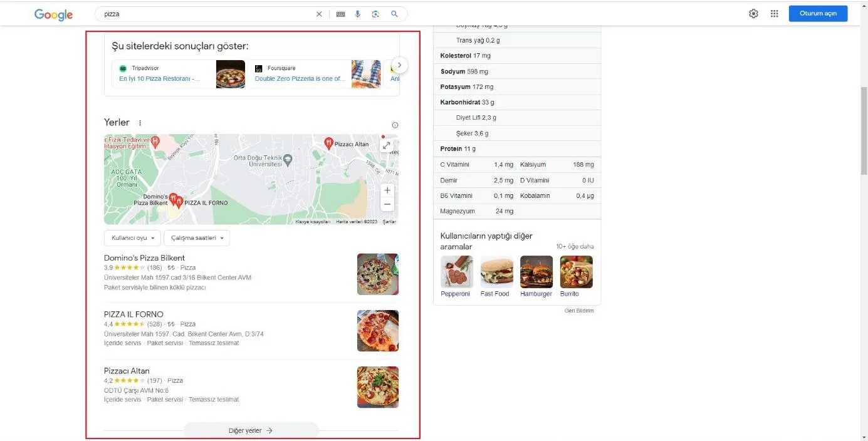
Task: Click Domino's address text line
Action: [177, 278]
